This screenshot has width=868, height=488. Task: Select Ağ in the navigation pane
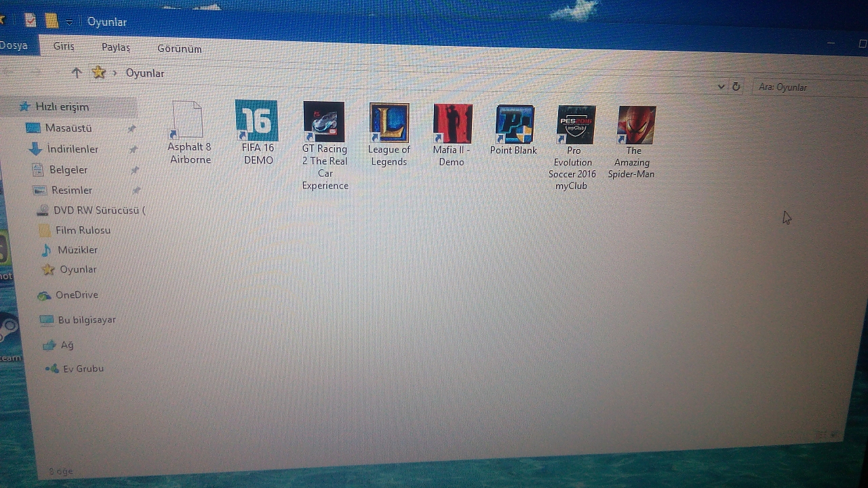58,344
